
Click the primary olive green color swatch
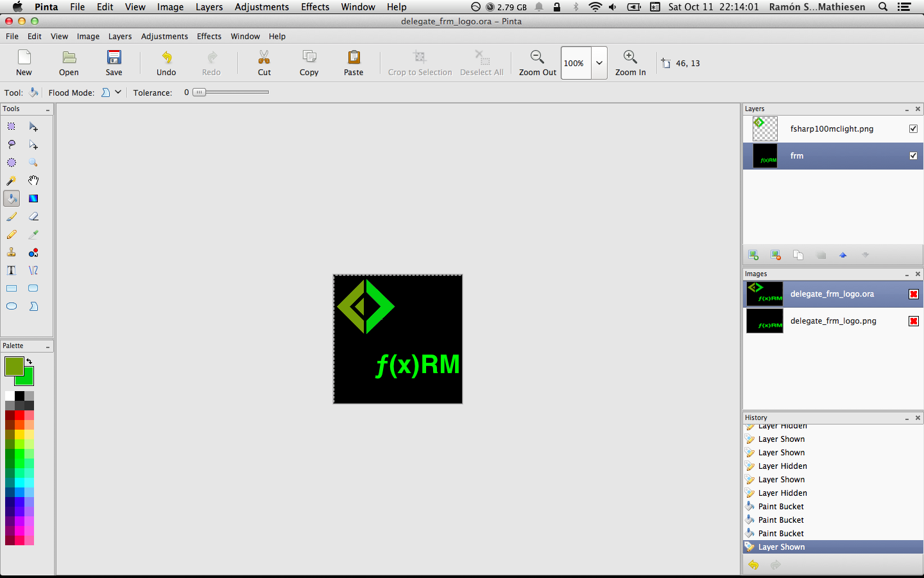tap(13, 365)
